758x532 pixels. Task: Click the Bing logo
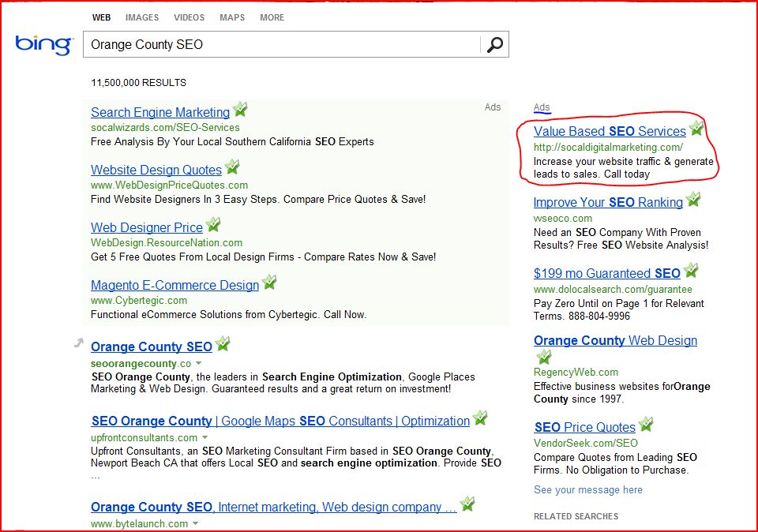(44, 45)
